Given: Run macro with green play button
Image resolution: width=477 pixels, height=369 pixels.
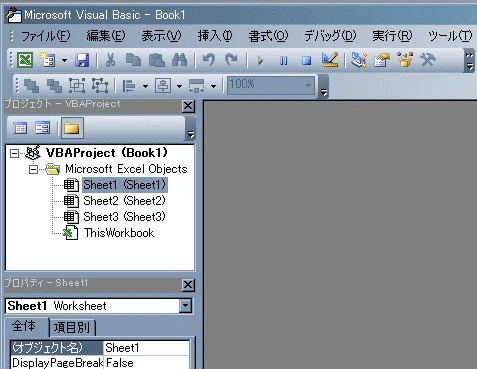Looking at the screenshot, I should (x=260, y=61).
